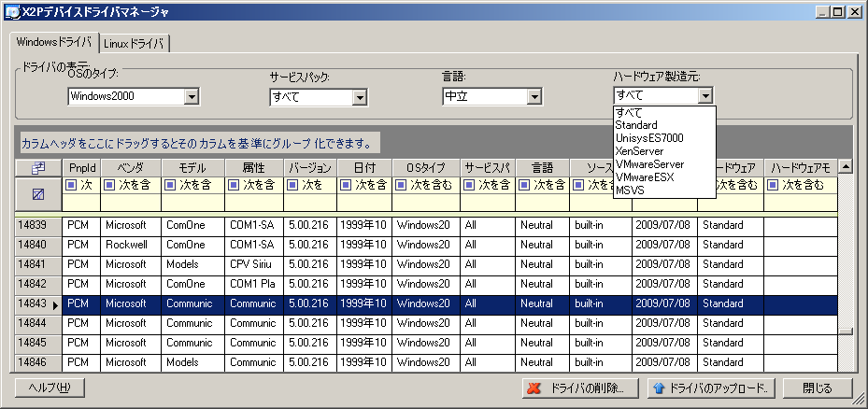Click the filter operator icon in ベンダ column
The image size is (868, 409).
[108, 186]
